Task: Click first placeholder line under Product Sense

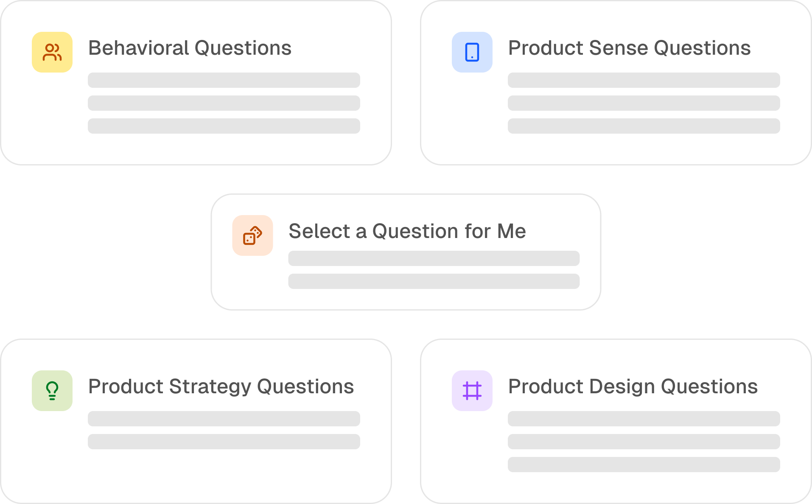Action: 644,80
